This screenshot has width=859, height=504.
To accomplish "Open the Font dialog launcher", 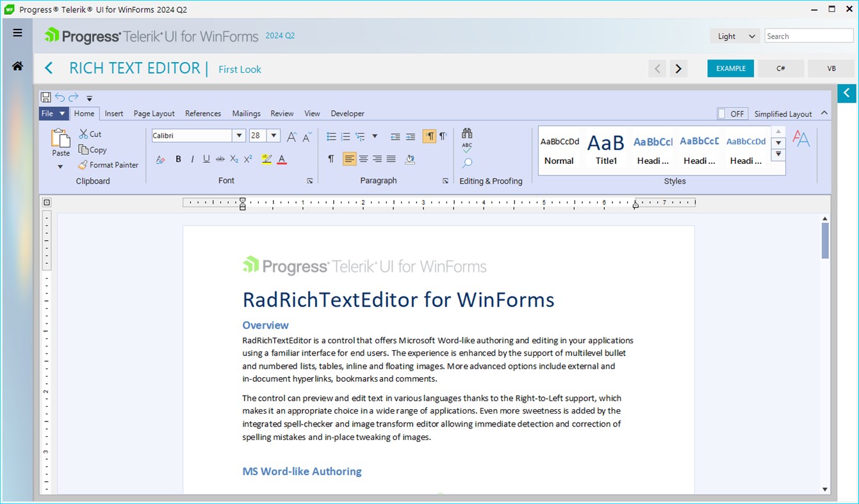I will coord(310,181).
